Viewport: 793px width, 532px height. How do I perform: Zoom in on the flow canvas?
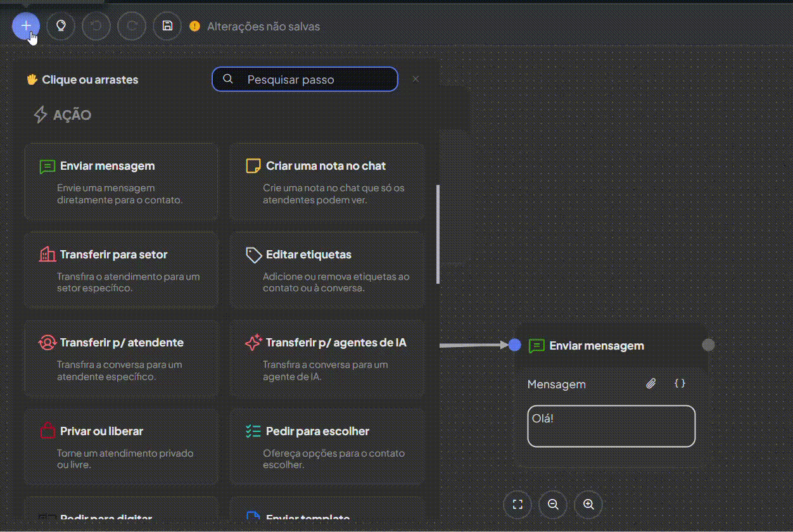click(588, 504)
